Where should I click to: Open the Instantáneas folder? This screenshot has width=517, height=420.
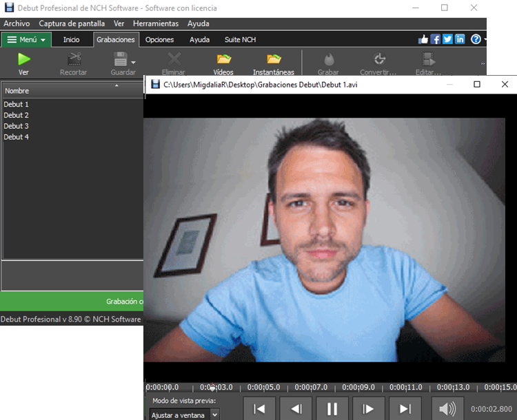pos(274,63)
